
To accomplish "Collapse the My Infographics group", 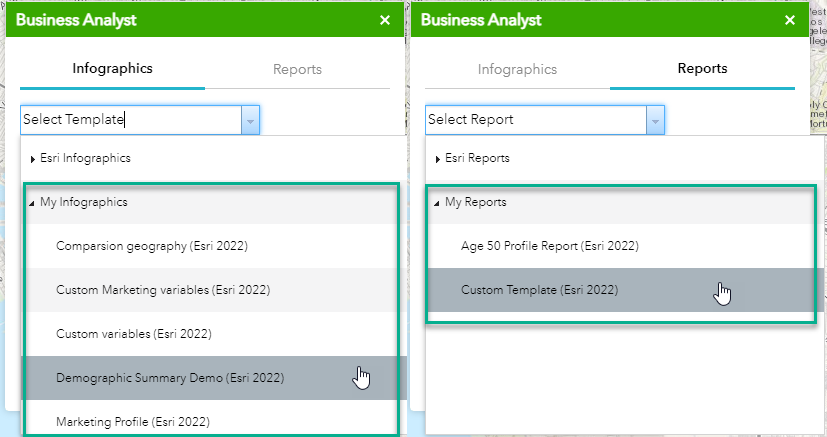I will pos(32,203).
